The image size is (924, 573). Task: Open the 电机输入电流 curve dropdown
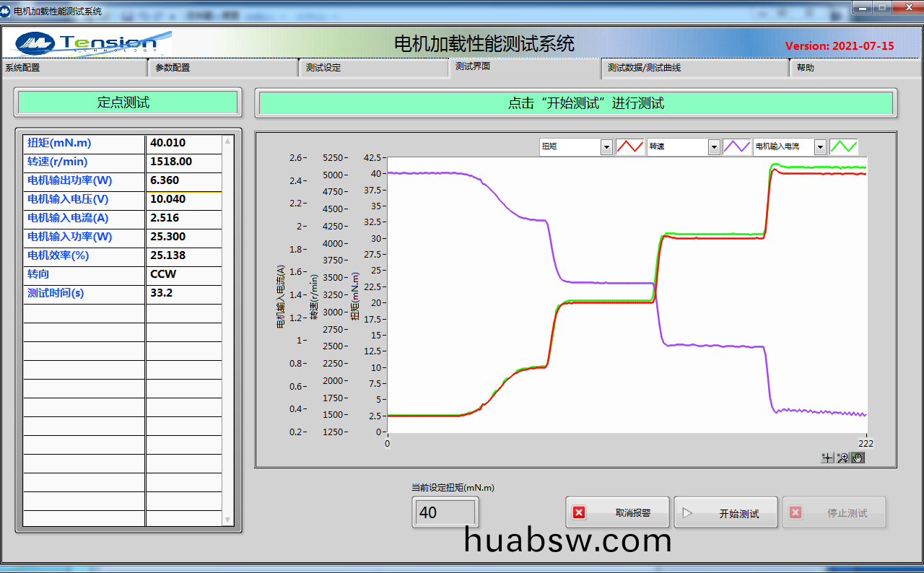[819, 147]
